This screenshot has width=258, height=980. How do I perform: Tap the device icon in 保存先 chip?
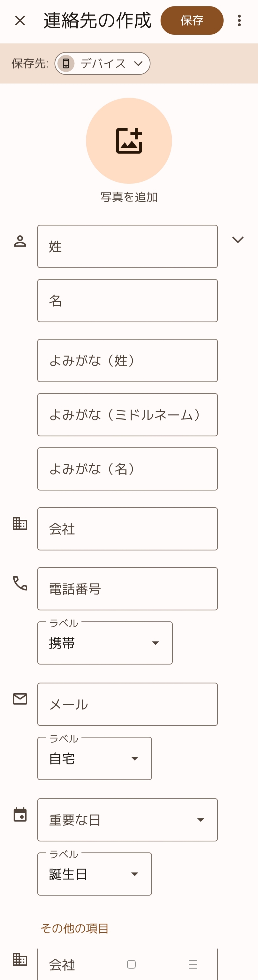click(x=66, y=63)
